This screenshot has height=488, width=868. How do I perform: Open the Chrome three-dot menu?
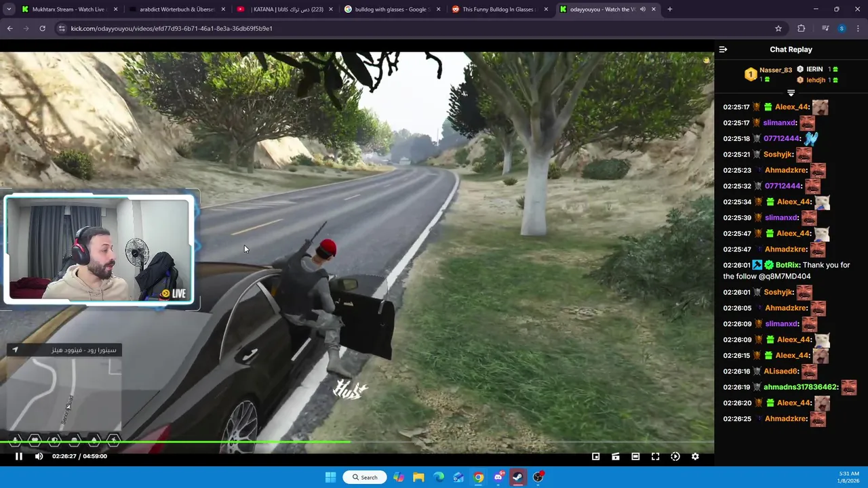(x=858, y=28)
